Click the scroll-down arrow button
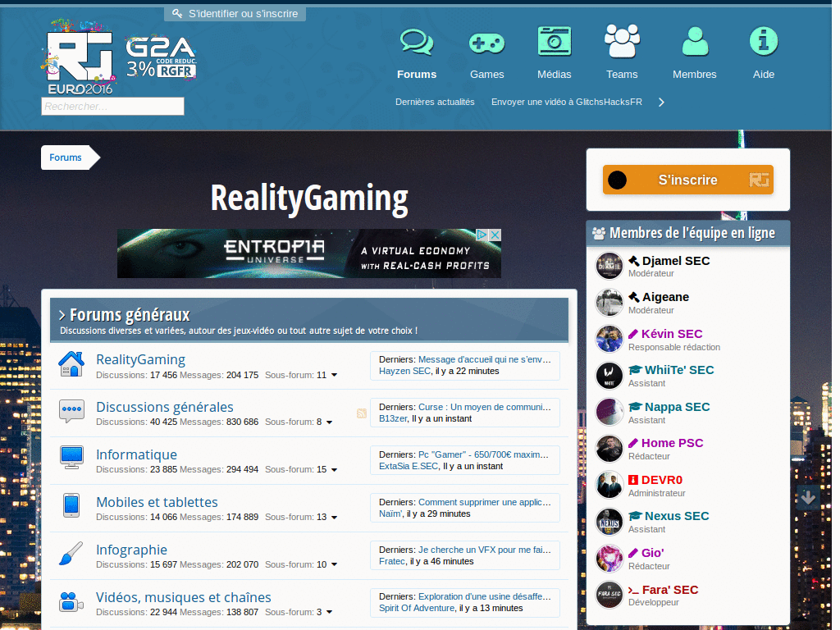840x630 pixels. (808, 498)
